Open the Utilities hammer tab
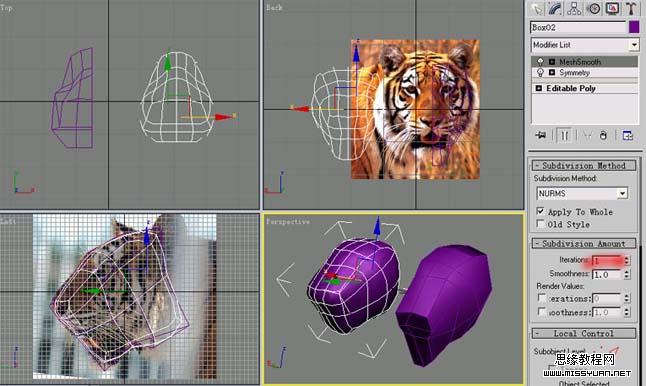Image resolution: width=646 pixels, height=386 pixels. pos(631,8)
